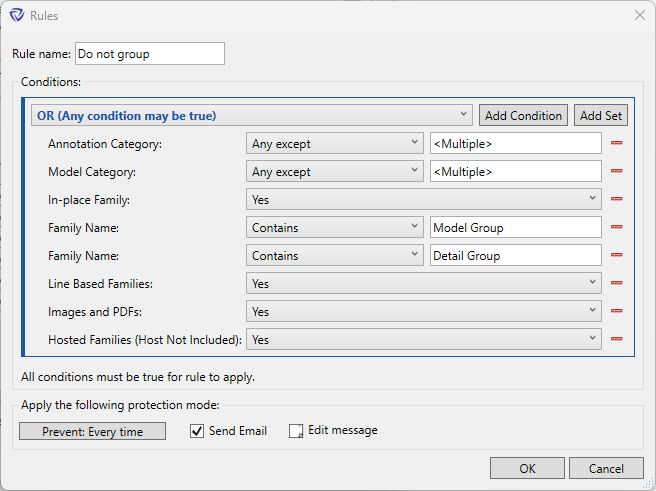Image resolution: width=656 pixels, height=491 pixels.
Task: Open Contains dropdown for Detail Group row
Action: pyautogui.click(x=335, y=256)
